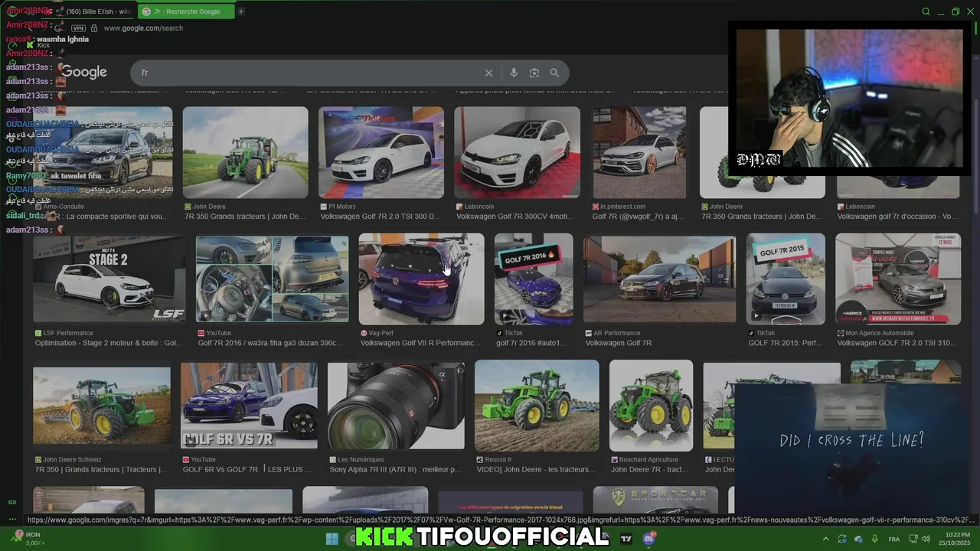
Task: Click the VPN badge in address bar
Action: pos(78,28)
